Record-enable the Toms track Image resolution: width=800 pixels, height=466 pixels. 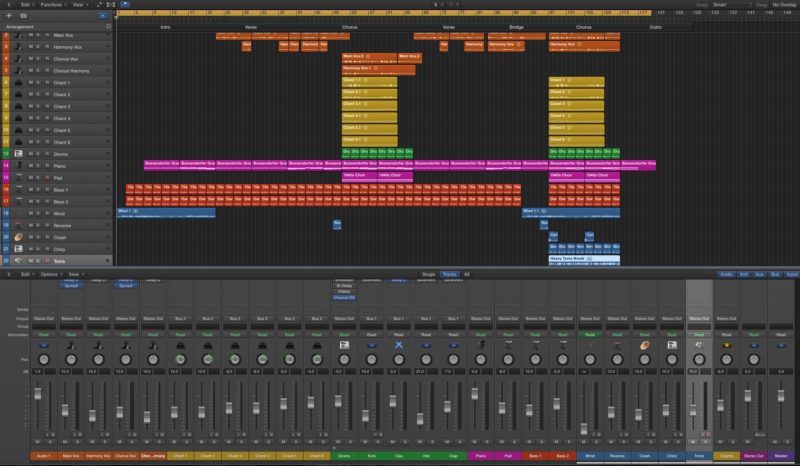(x=47, y=261)
